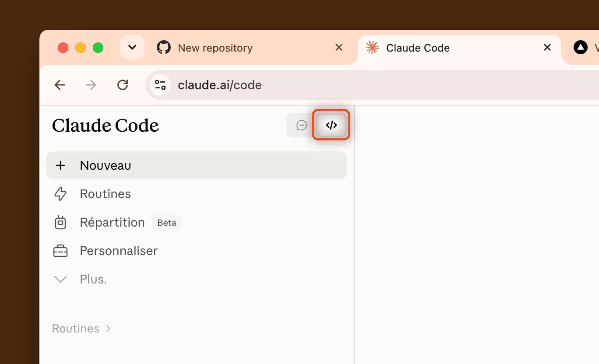Close the browser window with red button
The width and height of the screenshot is (599, 364).
(63, 48)
